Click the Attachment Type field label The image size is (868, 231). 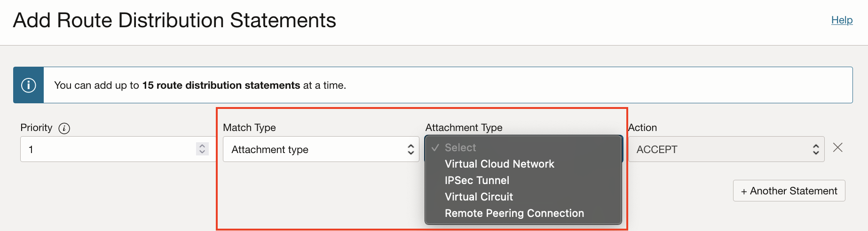[x=464, y=128]
